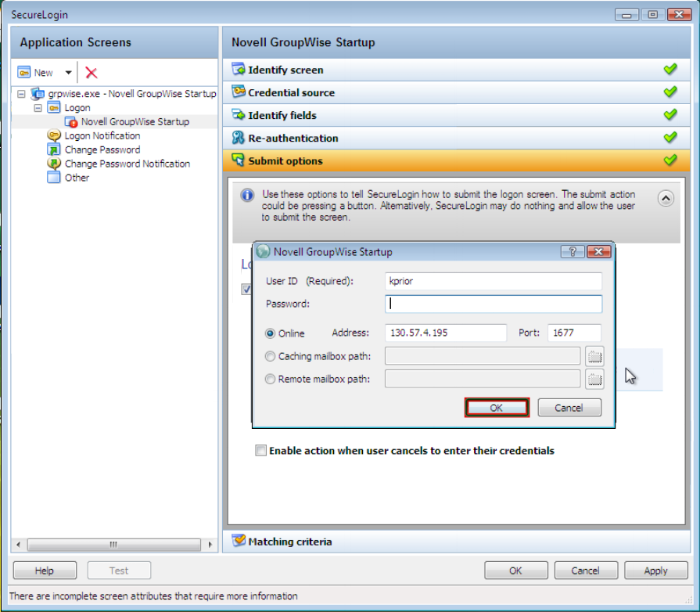Click the Change Password Notification icon

53,164
